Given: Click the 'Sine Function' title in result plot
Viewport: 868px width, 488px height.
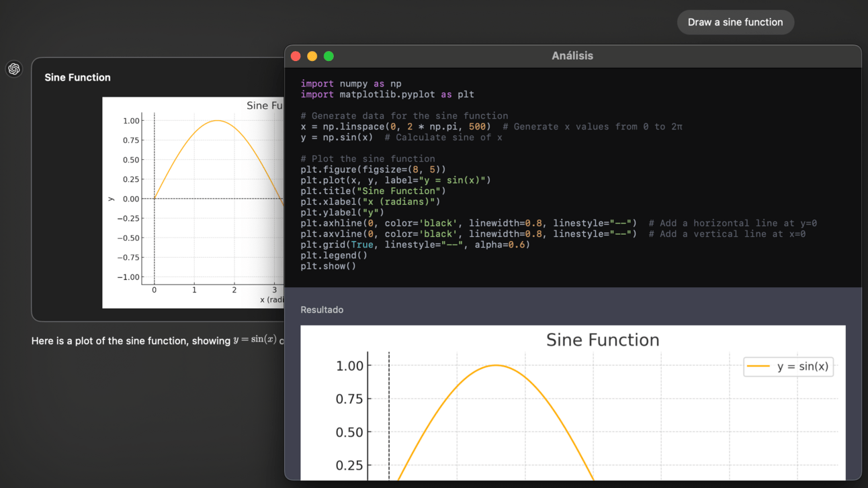Looking at the screenshot, I should (x=603, y=340).
